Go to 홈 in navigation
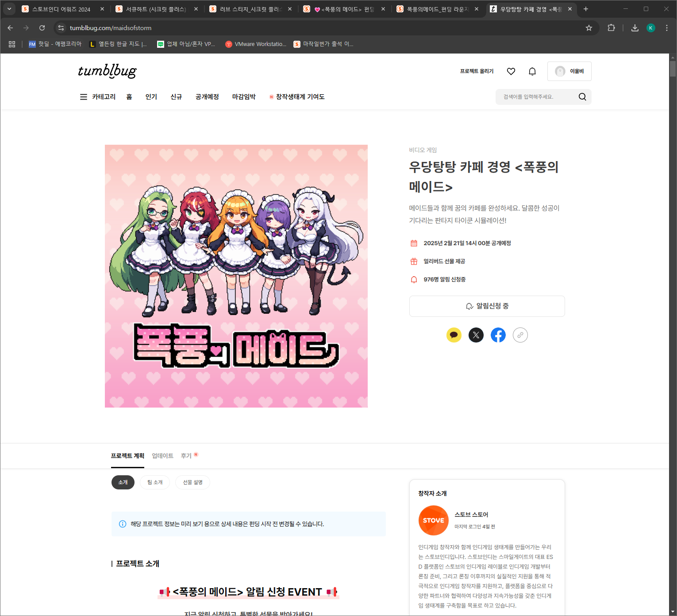677x616 pixels. coord(129,97)
